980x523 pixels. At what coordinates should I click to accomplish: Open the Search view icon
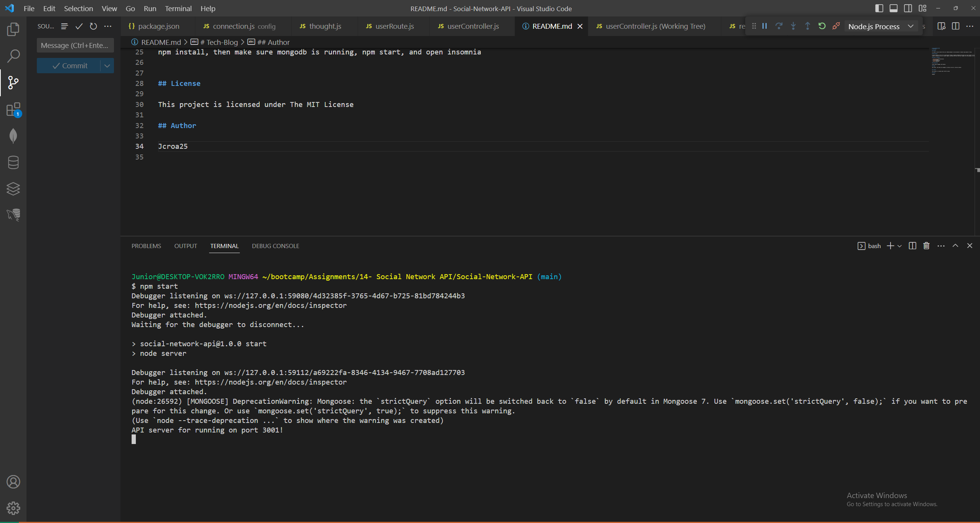click(13, 56)
